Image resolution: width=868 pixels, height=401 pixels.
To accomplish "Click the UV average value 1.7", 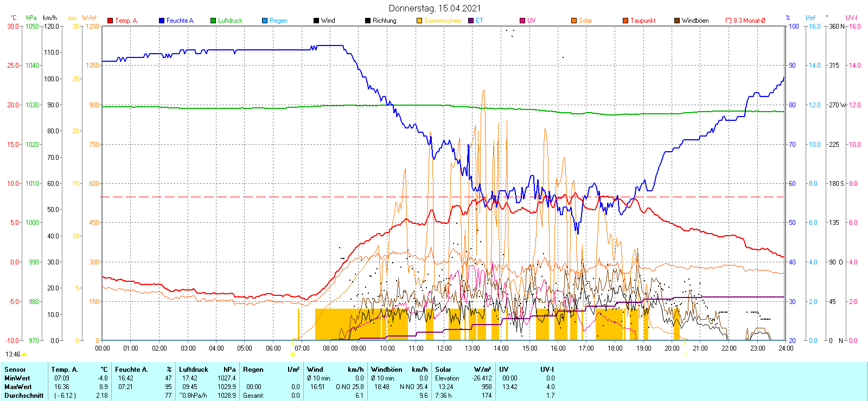I will pyautogui.click(x=551, y=396).
